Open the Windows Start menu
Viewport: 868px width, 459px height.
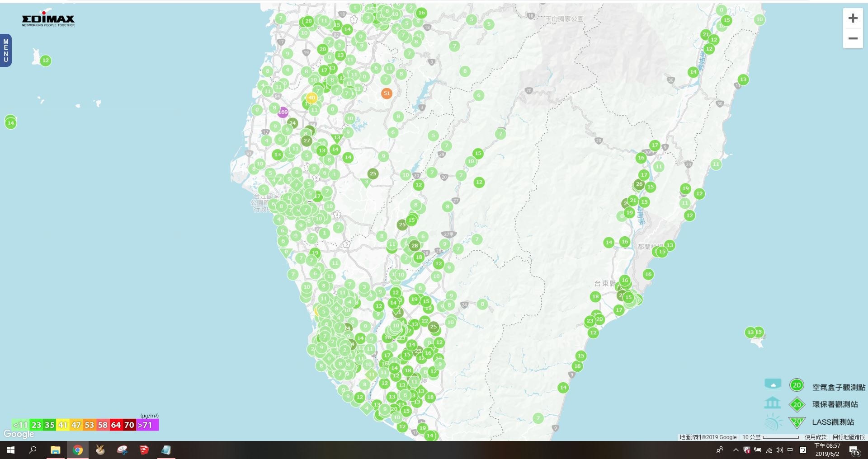coord(11,450)
